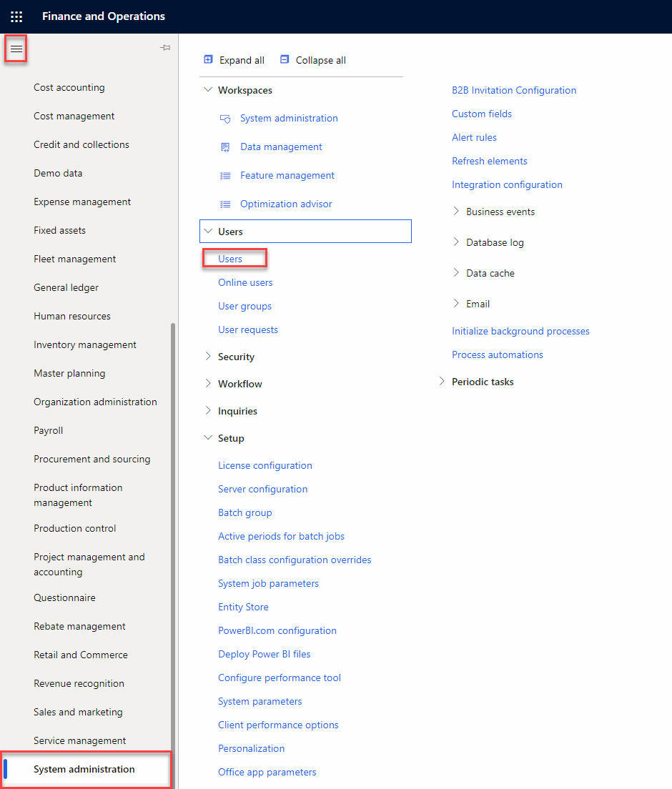The image size is (672, 789).
Task: Click the pin icon in navigation pane
Action: [x=165, y=48]
